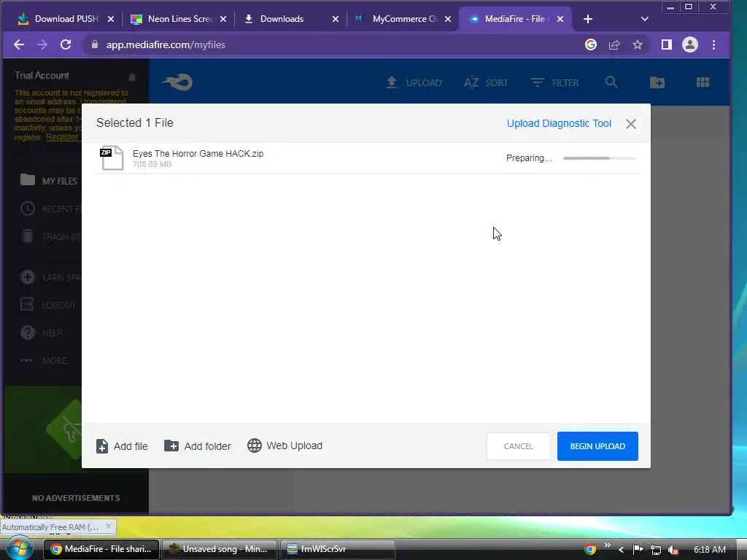Click the BEGIN UPLOAD button

click(597, 446)
